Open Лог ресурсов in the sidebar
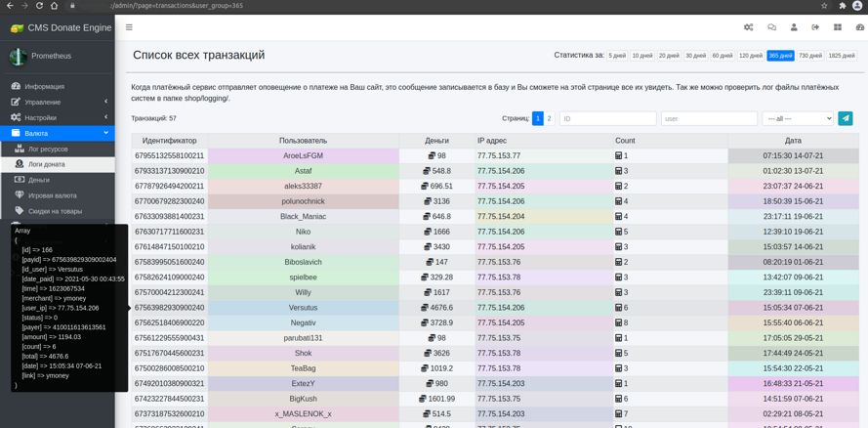This screenshot has width=868, height=428. [x=48, y=149]
